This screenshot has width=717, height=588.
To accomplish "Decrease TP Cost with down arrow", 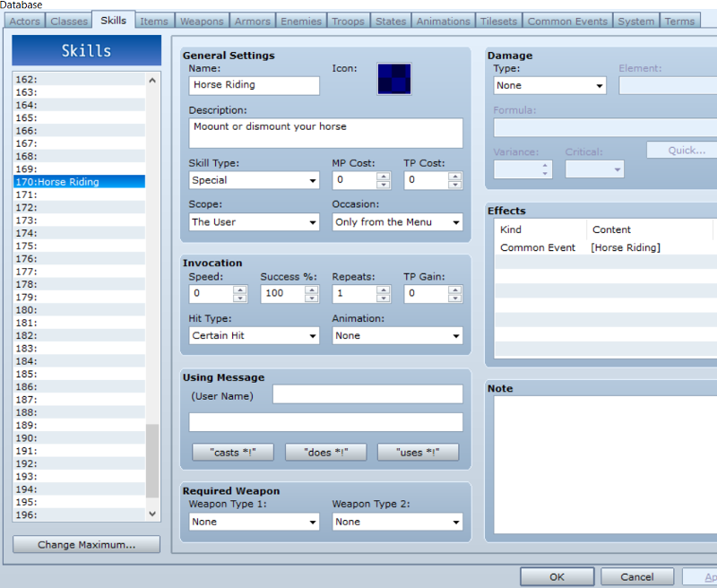I will tap(454, 185).
